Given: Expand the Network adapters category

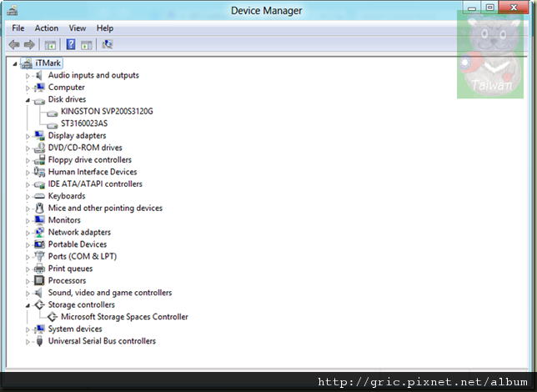Looking at the screenshot, I should 28,233.
